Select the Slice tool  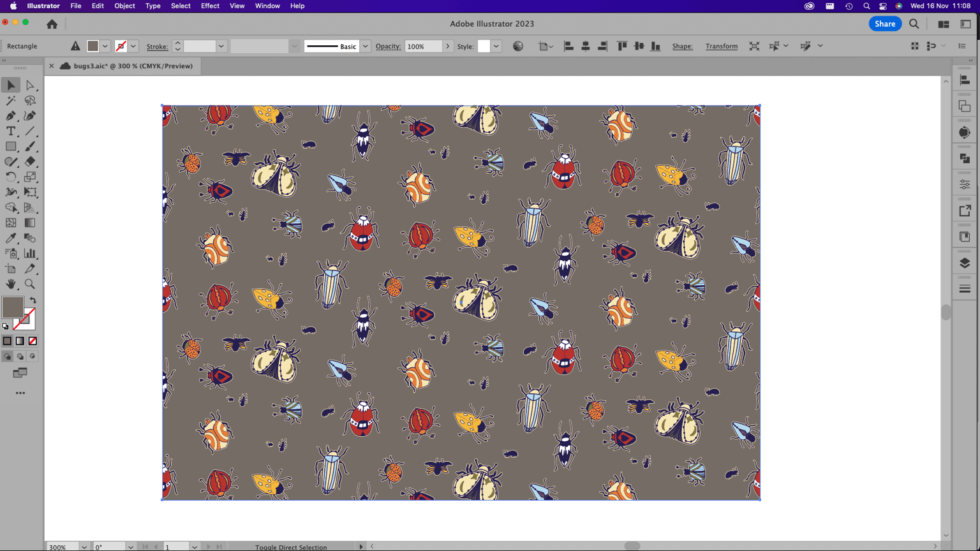pyautogui.click(x=30, y=268)
